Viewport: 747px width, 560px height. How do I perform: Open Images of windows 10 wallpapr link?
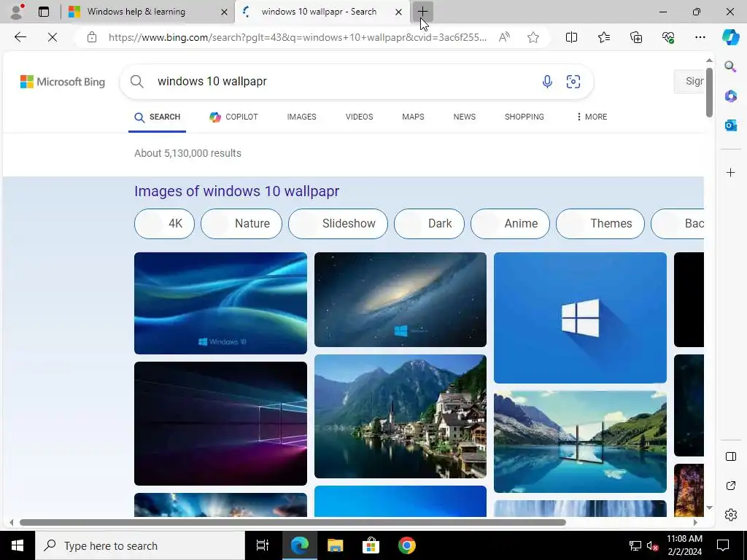(x=237, y=191)
